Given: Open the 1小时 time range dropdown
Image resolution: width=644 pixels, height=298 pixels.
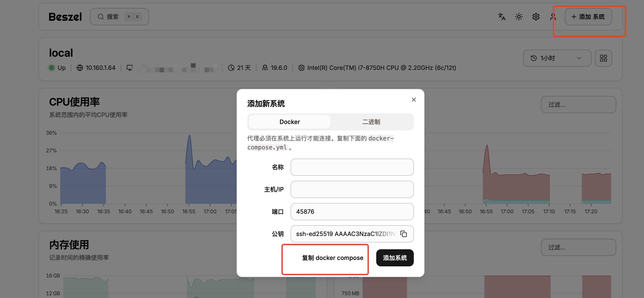Looking at the screenshot, I should [557, 58].
